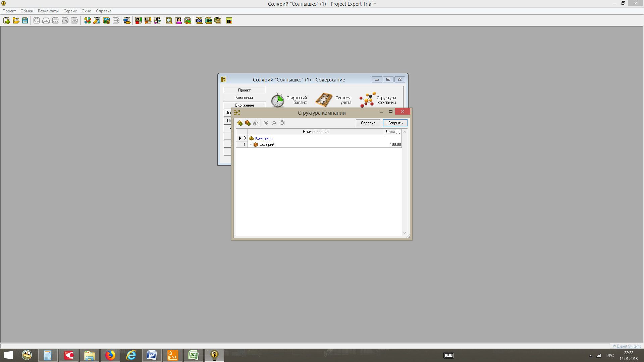Screen dimensions: 644x362
Task: Open the Стартовый баланс stopwatch item
Action: point(278,100)
